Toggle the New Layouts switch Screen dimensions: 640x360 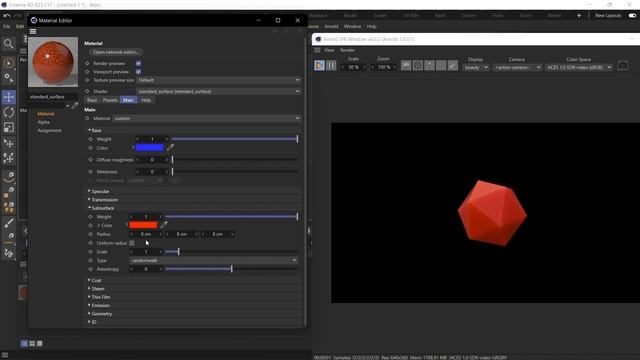632,16
